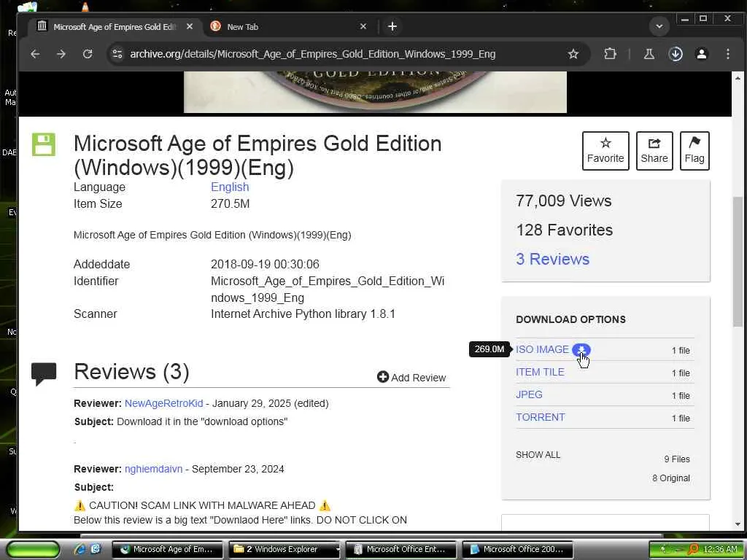Image resolution: width=747 pixels, height=560 pixels.
Task: Open reviewer nghiemdaivn profile
Action: [x=153, y=469]
